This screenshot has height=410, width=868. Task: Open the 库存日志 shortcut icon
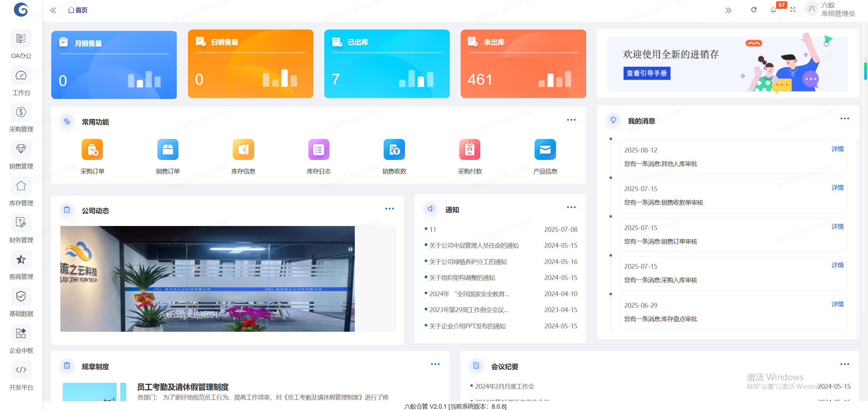(x=318, y=149)
